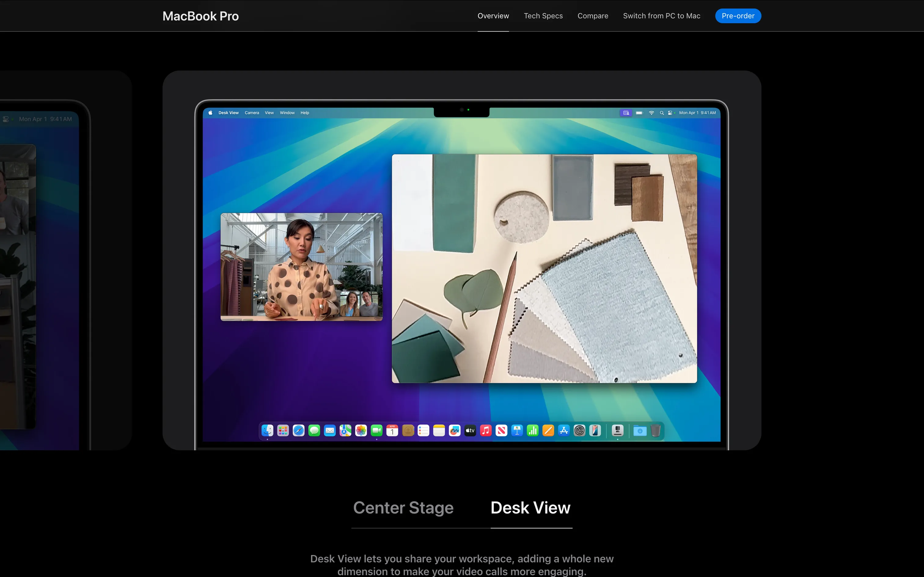
Task: Click the App Store dock icon
Action: pos(563,430)
